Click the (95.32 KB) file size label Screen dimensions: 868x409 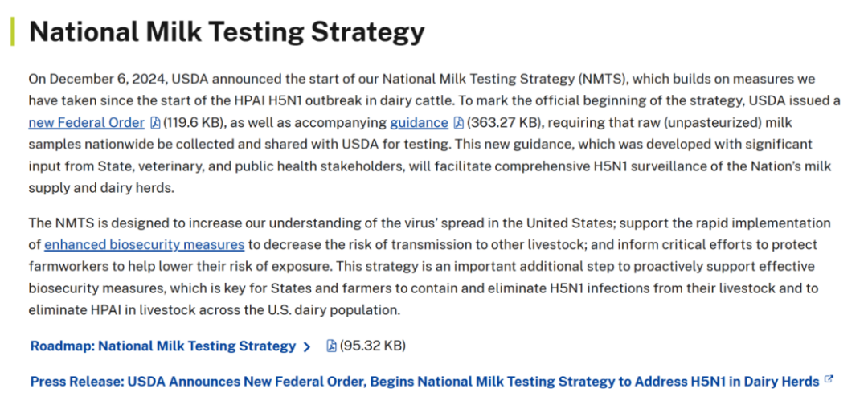pyautogui.click(x=372, y=346)
